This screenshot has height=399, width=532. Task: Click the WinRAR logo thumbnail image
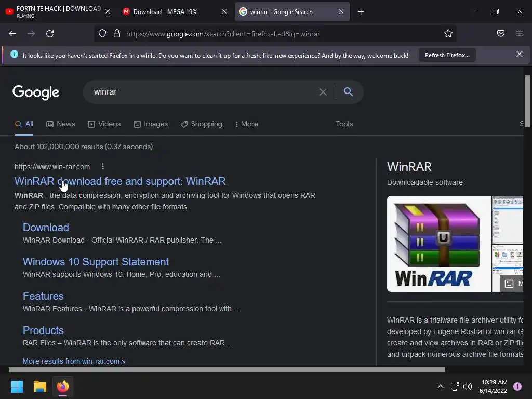point(438,244)
